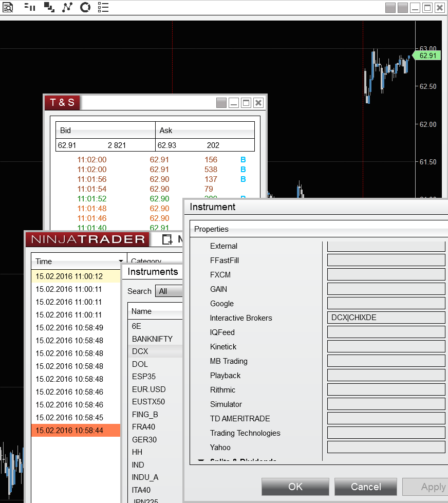
Task: Click the Interactive Brokers field containing DCX|CHIXDE
Action: [386, 318]
